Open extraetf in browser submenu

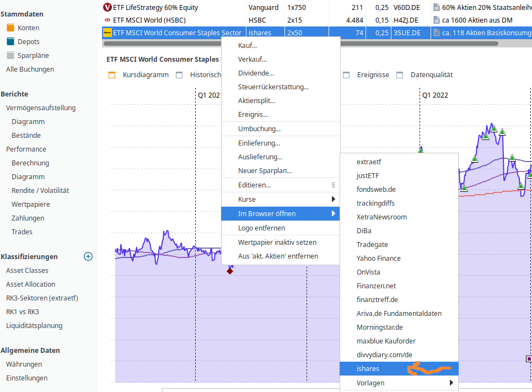(399, 162)
